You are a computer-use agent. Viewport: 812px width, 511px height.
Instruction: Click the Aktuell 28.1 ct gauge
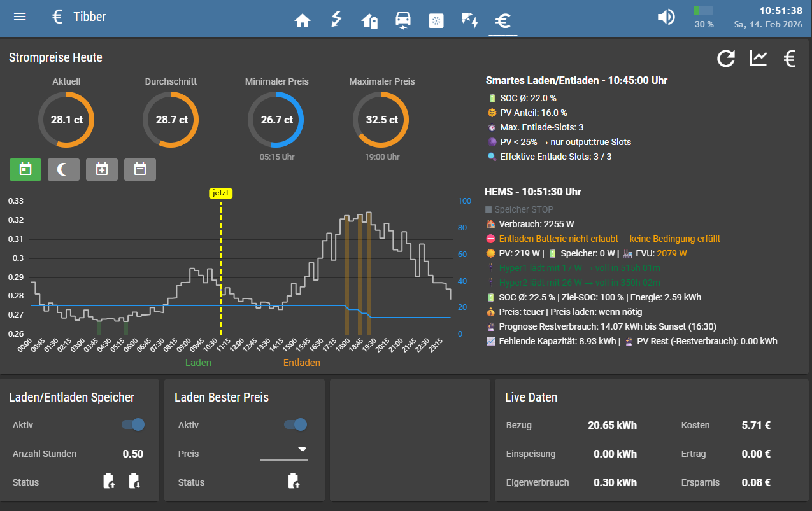click(x=66, y=120)
